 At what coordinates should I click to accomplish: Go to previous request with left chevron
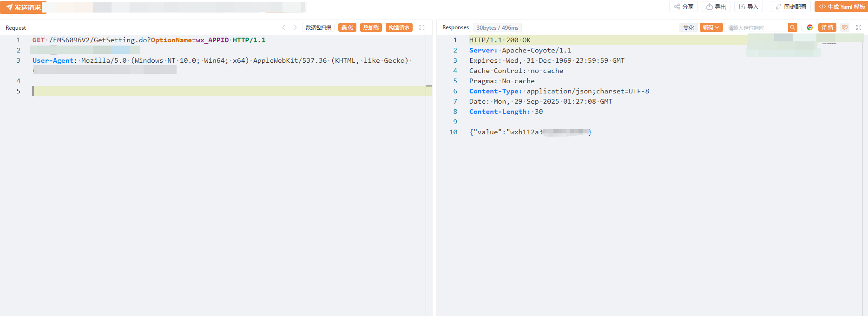(284, 27)
